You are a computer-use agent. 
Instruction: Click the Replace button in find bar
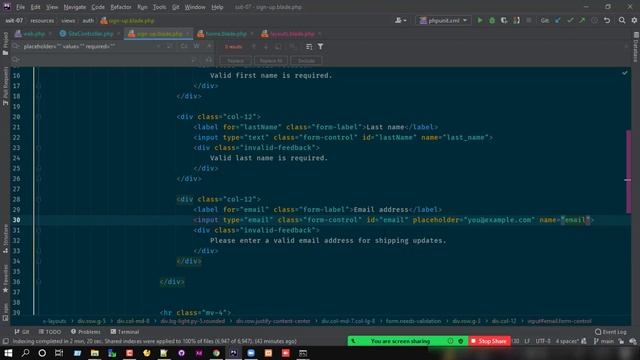coord(236,60)
